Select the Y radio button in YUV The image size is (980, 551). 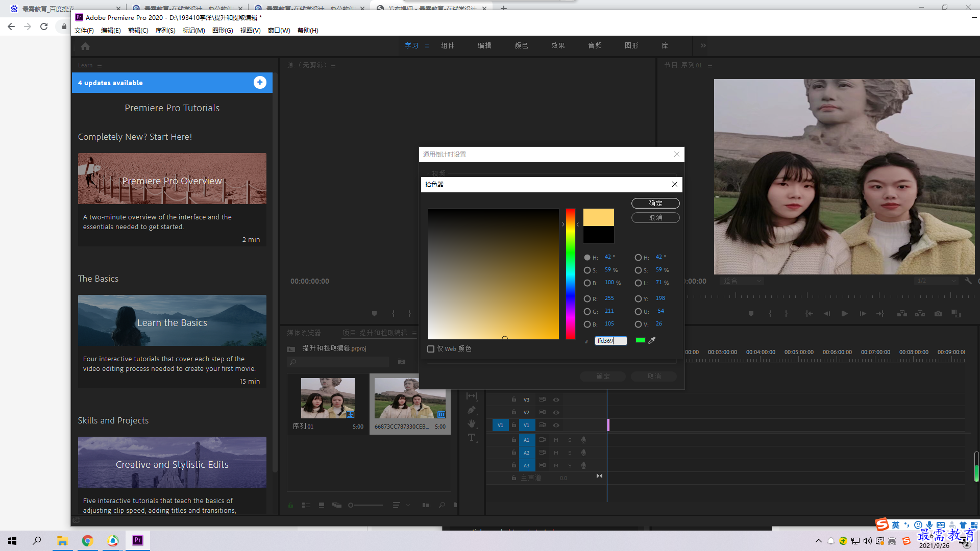(638, 299)
